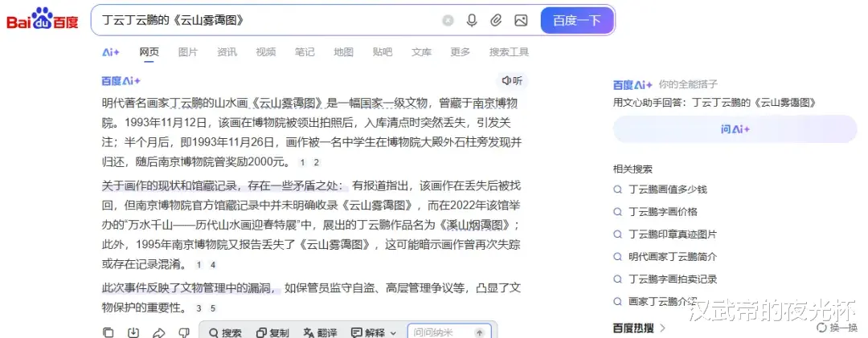Open citation 4 after 记录混淆 paragraph
The height and width of the screenshot is (338, 868).
tap(213, 265)
